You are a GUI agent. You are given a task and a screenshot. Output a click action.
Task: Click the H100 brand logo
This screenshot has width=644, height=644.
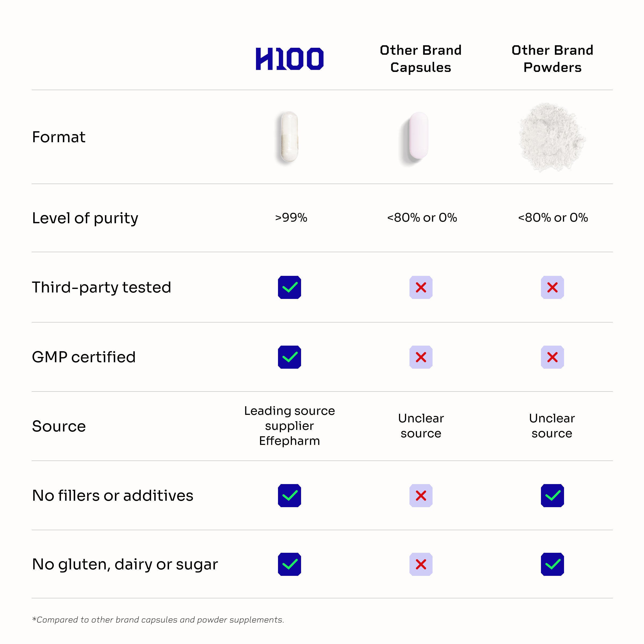289,59
